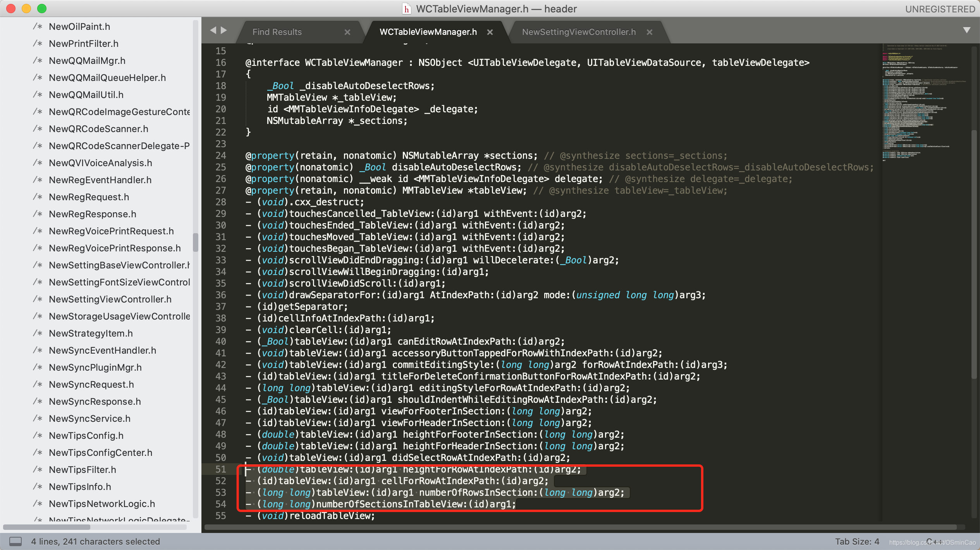Open NewSettingViewController.h in the sidebar
Image resolution: width=980 pixels, height=550 pixels.
click(110, 299)
